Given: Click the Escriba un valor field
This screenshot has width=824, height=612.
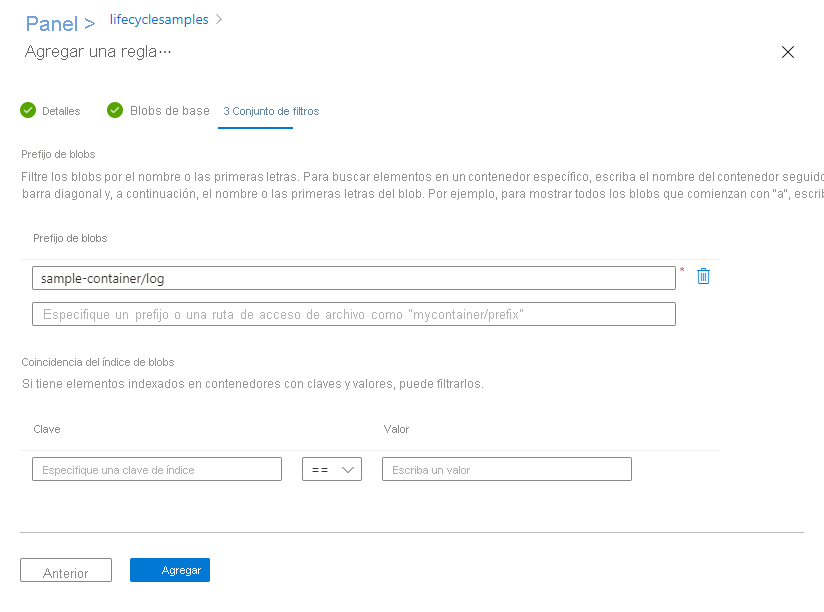Looking at the screenshot, I should [505, 468].
